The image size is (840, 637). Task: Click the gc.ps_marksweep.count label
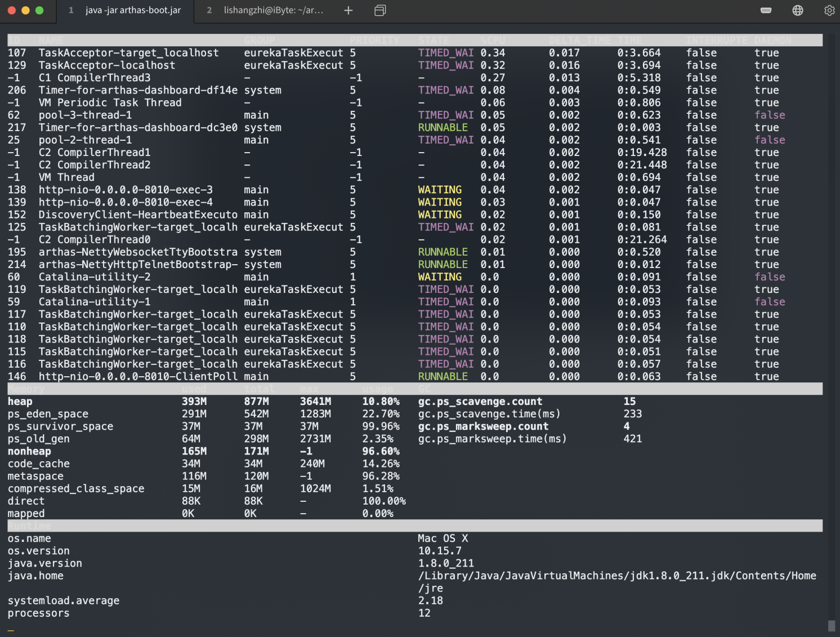pyautogui.click(x=483, y=426)
